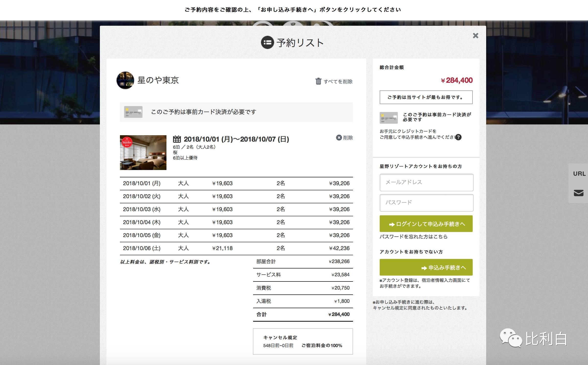Screen dimensions: 588x365
Task: Click the キャンセル規定 heading
Action: coord(280,338)
